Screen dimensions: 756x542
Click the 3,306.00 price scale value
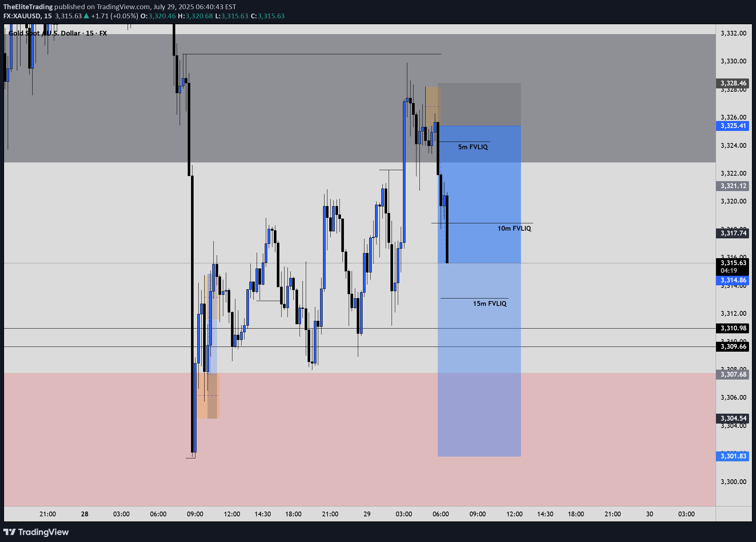pos(733,398)
